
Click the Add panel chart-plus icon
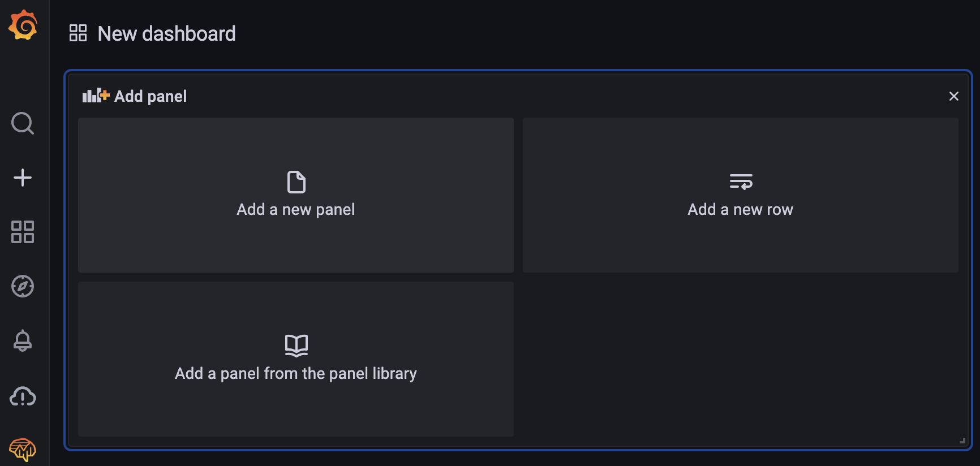coord(96,96)
